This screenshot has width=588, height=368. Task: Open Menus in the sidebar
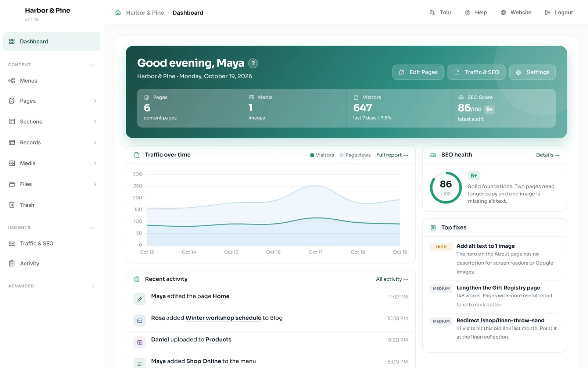(52, 81)
